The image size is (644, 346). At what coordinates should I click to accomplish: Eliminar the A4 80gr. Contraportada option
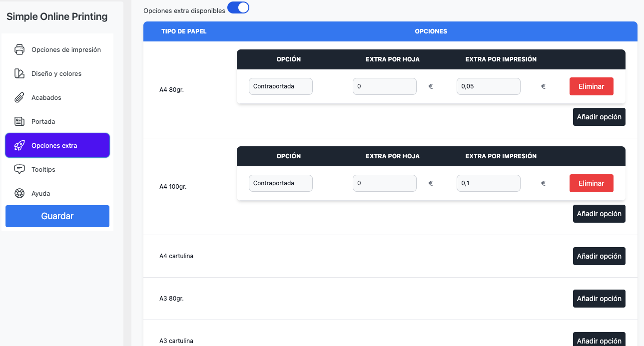pyautogui.click(x=592, y=86)
